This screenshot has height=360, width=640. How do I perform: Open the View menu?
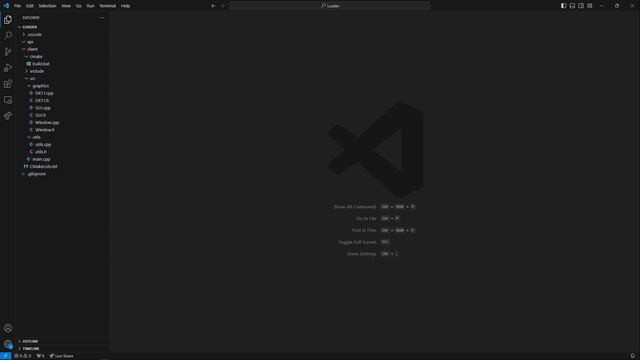click(66, 6)
